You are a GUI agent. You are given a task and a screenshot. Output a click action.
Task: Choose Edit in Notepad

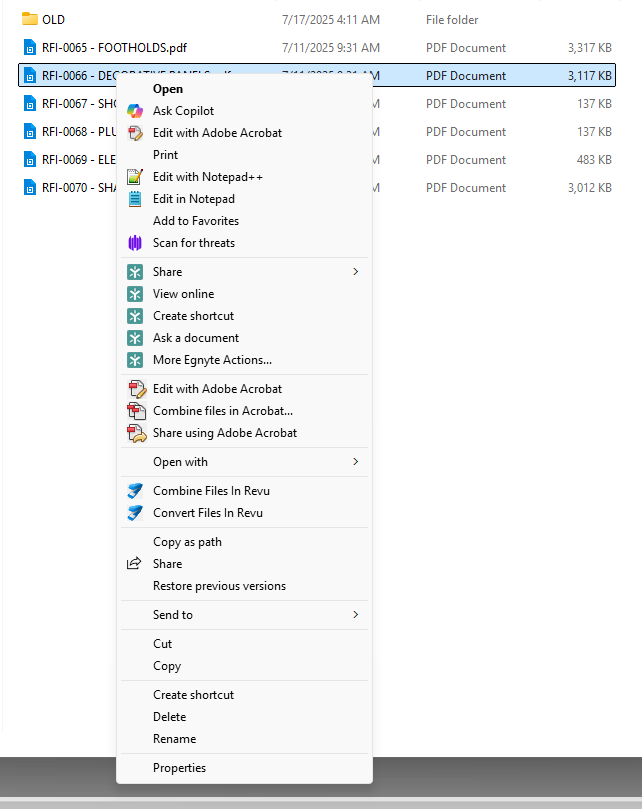point(244,199)
